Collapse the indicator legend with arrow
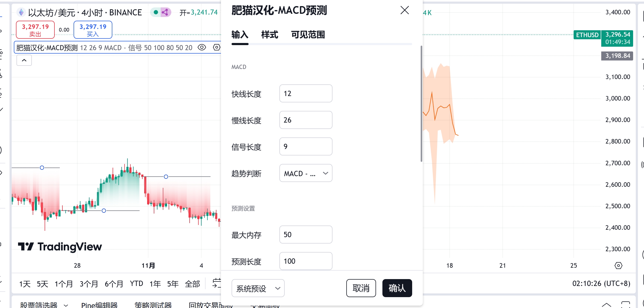 [24, 60]
